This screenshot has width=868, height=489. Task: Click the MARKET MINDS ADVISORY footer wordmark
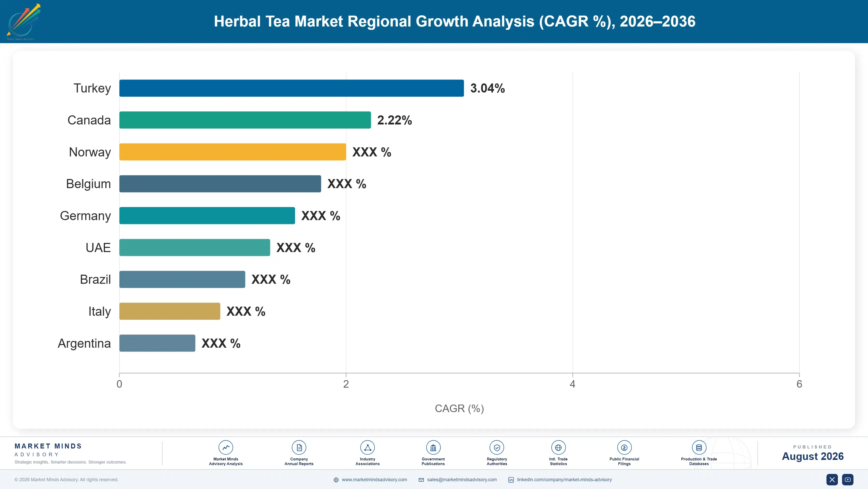click(48, 450)
